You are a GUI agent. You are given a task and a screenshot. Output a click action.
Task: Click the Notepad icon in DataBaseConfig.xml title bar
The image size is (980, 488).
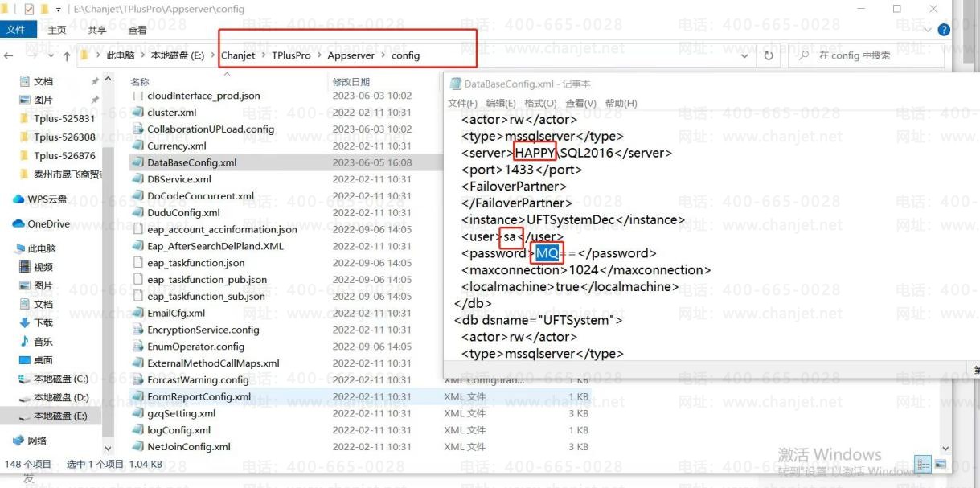[x=455, y=84]
